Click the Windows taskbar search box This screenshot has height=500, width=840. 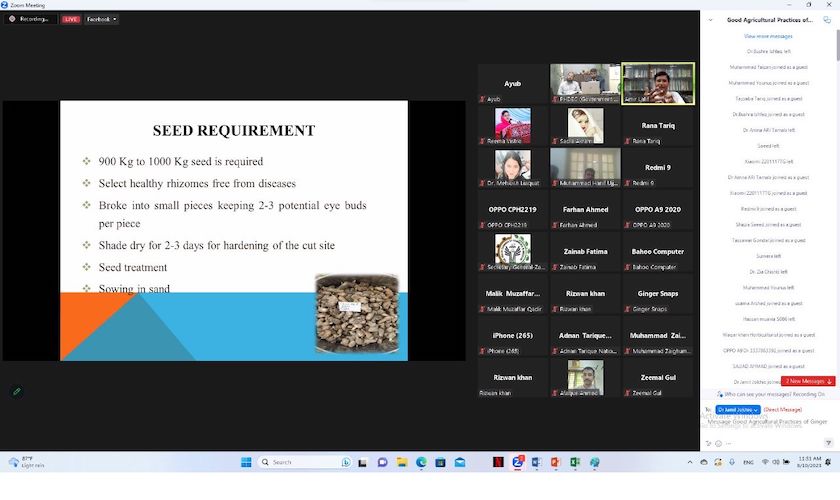(x=299, y=462)
